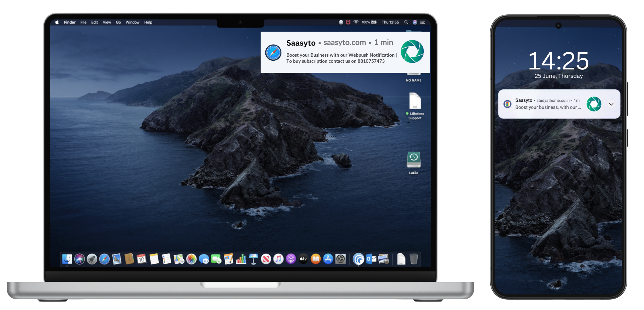The width and height of the screenshot is (644, 310).
Task: Open the Finder menu
Action: [70, 22]
